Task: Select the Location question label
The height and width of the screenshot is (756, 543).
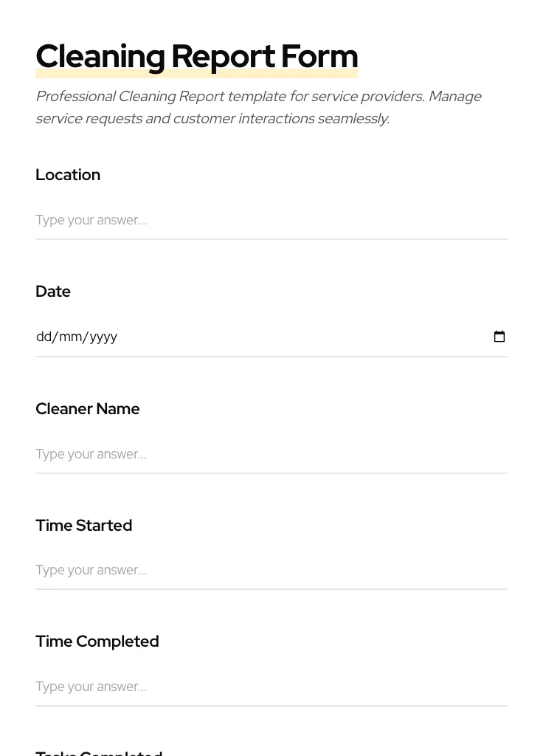Action: (68, 175)
